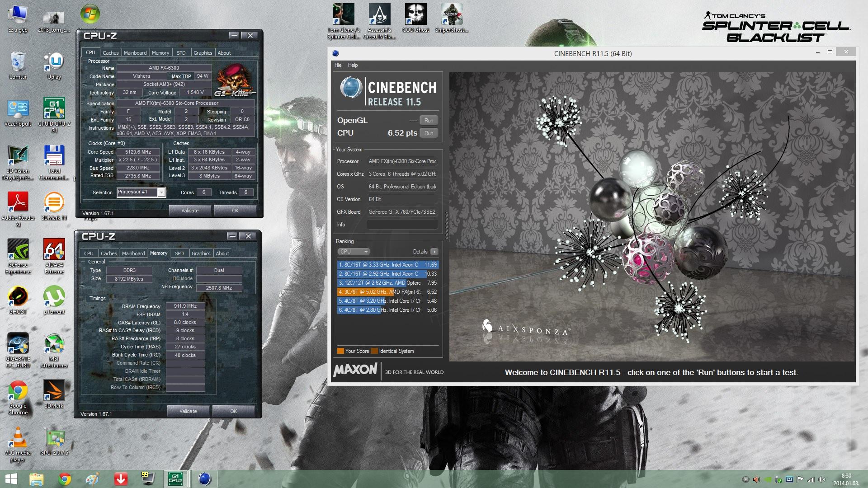The height and width of the screenshot is (488, 868).
Task: Click the Windows Start button on taskbar
Action: click(x=11, y=479)
